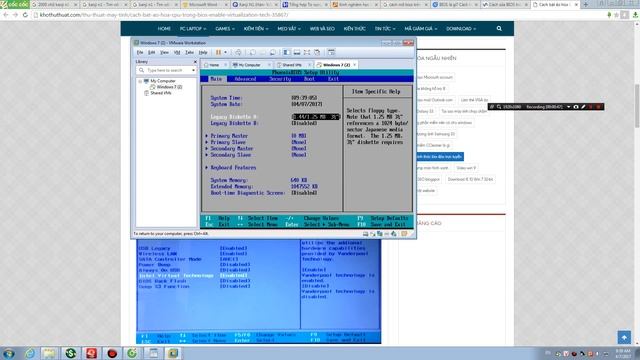Screen dimensions: 640x360
Task: Click the Secondary Slave BIOS entry
Action: 231,155
